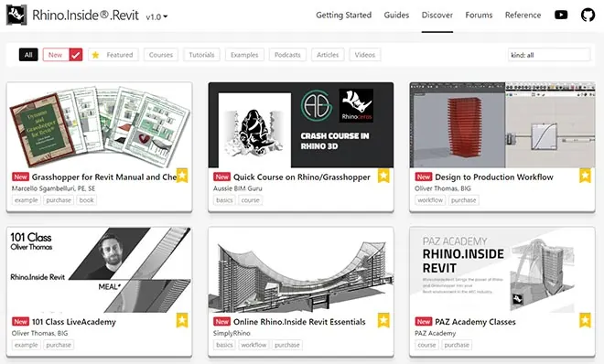Open PAZ Academy Classes title
The image size is (604, 364).
tap(475, 322)
